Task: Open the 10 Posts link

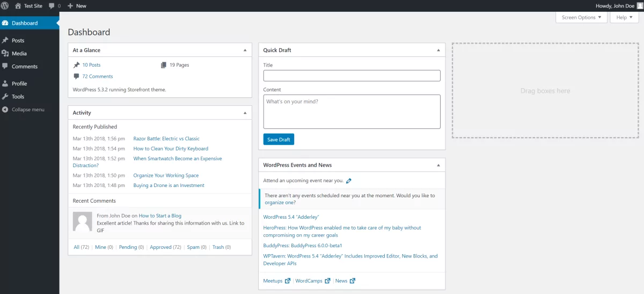Action: pos(91,65)
